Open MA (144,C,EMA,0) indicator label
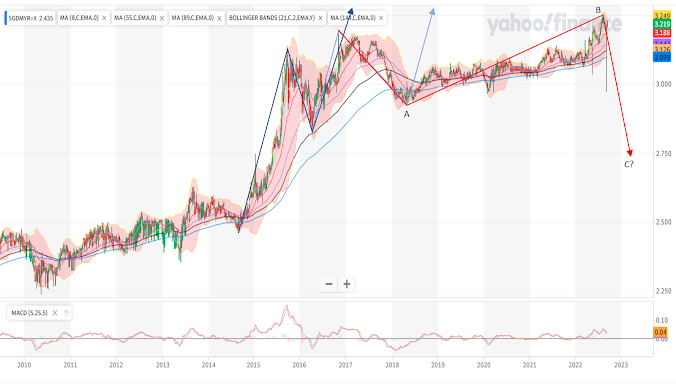The image size is (676, 384). click(353, 18)
